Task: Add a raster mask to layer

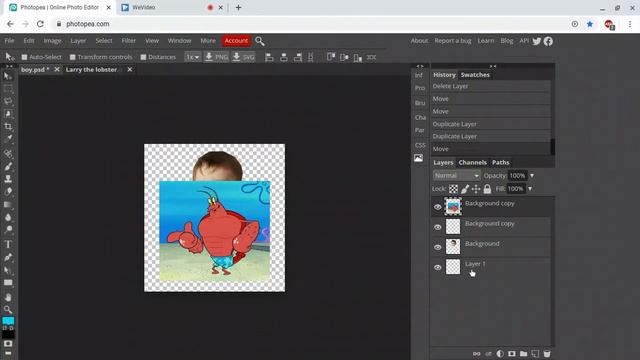Action: pos(511,353)
